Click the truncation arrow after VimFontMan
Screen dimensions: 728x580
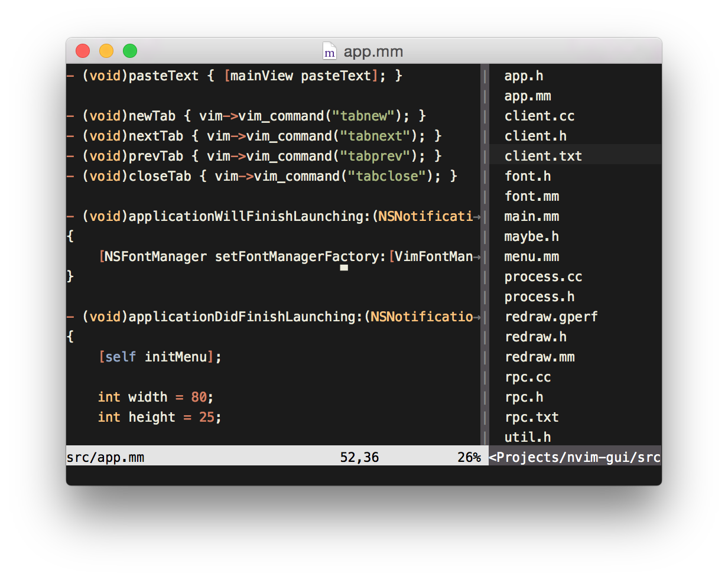pyautogui.click(x=477, y=257)
